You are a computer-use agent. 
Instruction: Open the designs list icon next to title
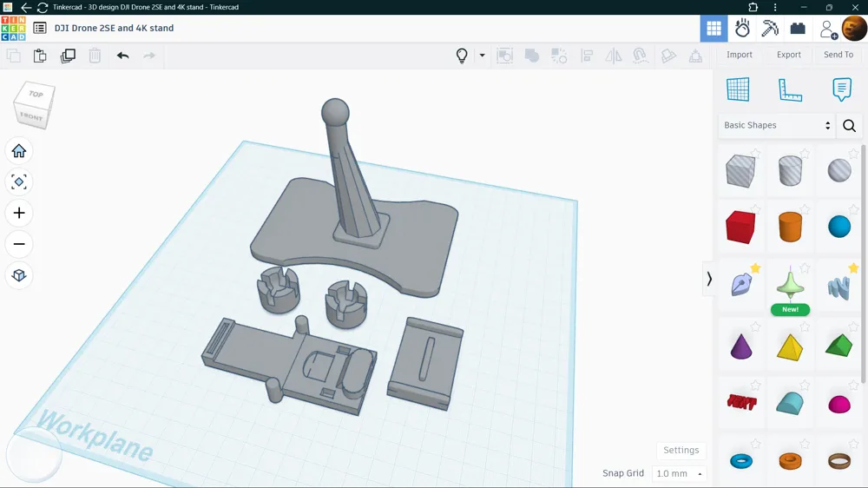click(40, 29)
